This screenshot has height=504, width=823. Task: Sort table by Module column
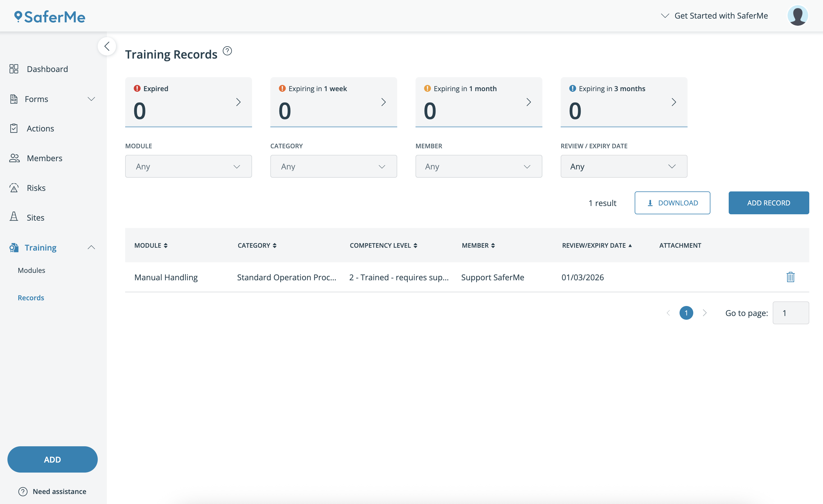click(151, 245)
